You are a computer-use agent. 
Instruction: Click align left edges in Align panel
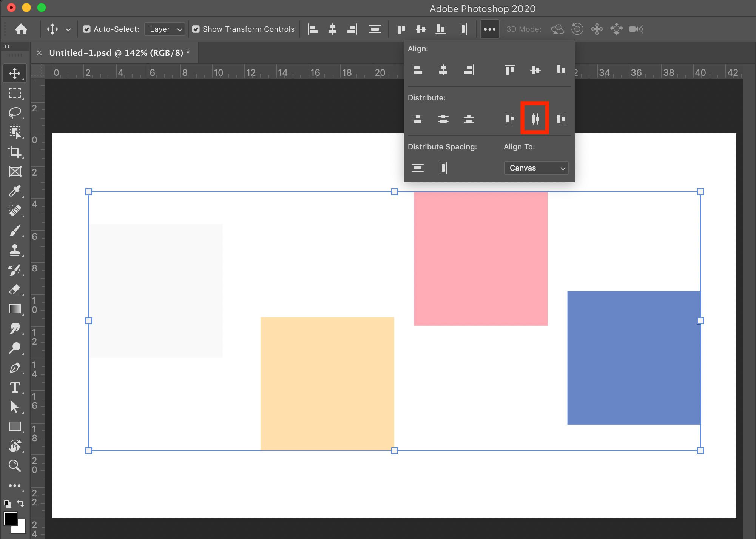[x=417, y=70]
